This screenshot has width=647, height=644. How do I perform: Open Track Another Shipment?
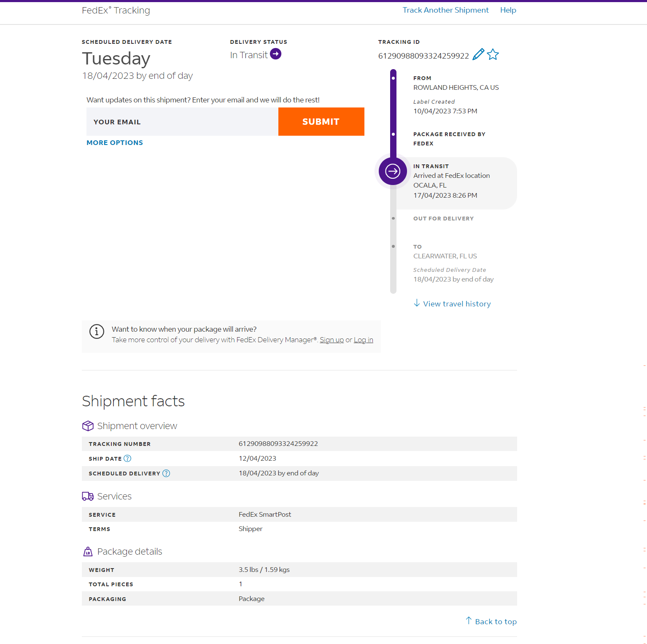[x=445, y=10]
